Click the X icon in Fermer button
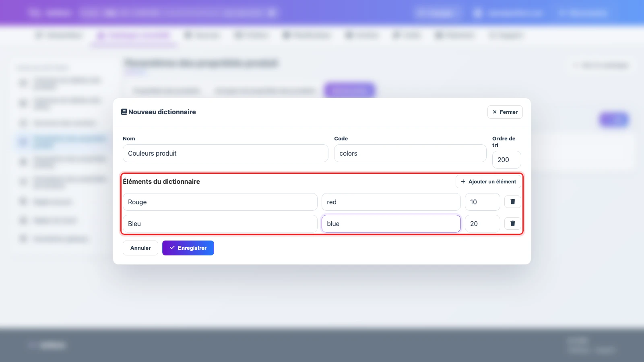The width and height of the screenshot is (644, 362). tap(495, 112)
